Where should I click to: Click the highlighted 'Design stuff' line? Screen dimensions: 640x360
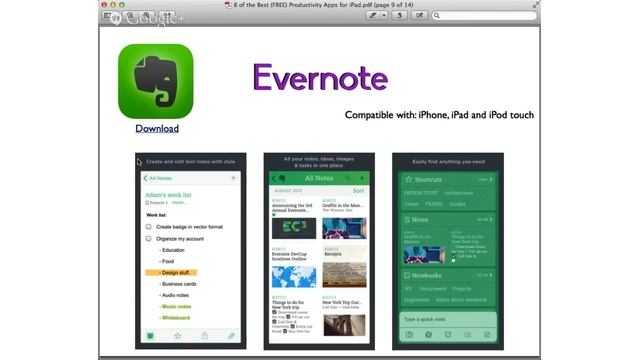click(x=171, y=272)
